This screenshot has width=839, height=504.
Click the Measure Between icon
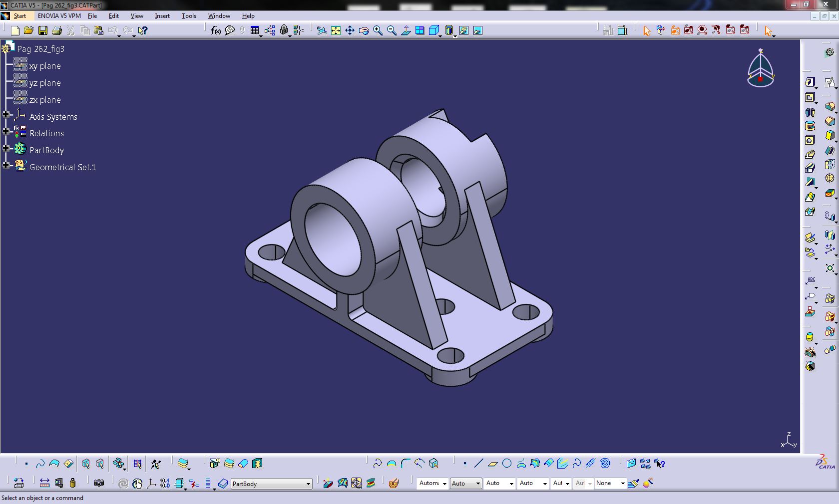44,483
